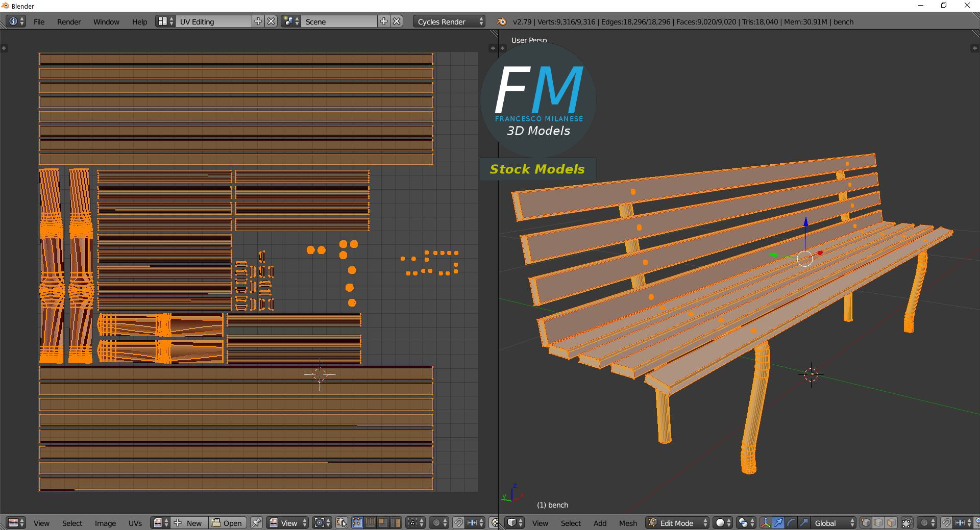Viewport: 980px width, 530px height.
Task: Delete the UV Editing screen layout
Action: [272, 21]
